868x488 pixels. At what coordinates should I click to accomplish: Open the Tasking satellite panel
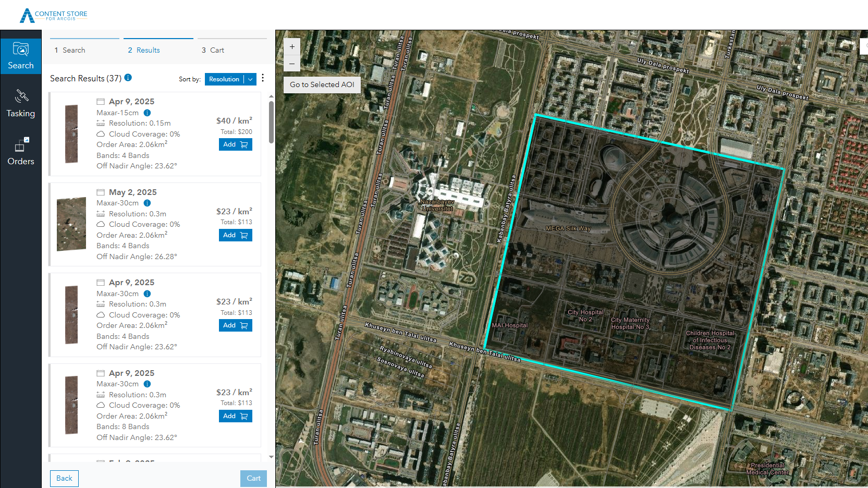coord(21,104)
